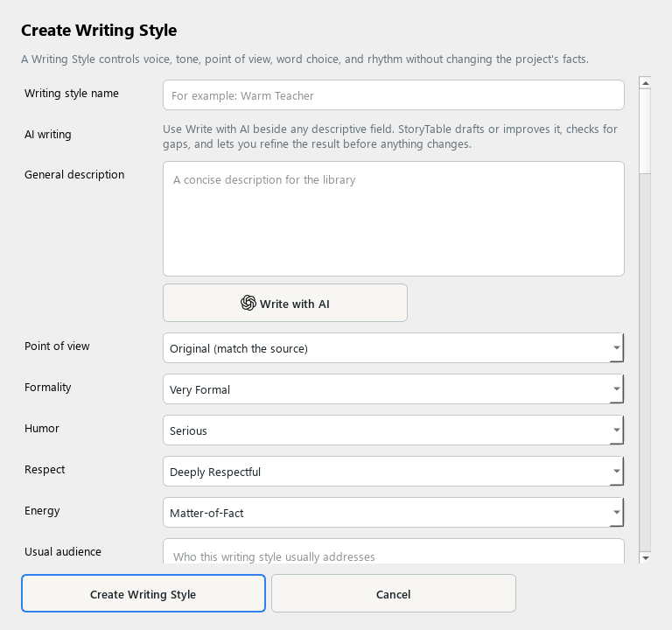Click the 'Energy' label
Screen dimensions: 672x630
pos(42,511)
